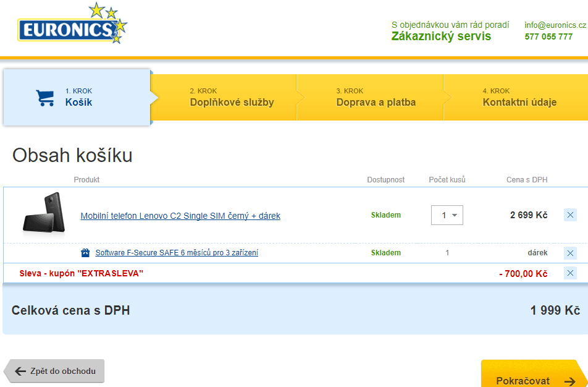
Task: Click the Celková cena s DPH label
Action: point(70,310)
